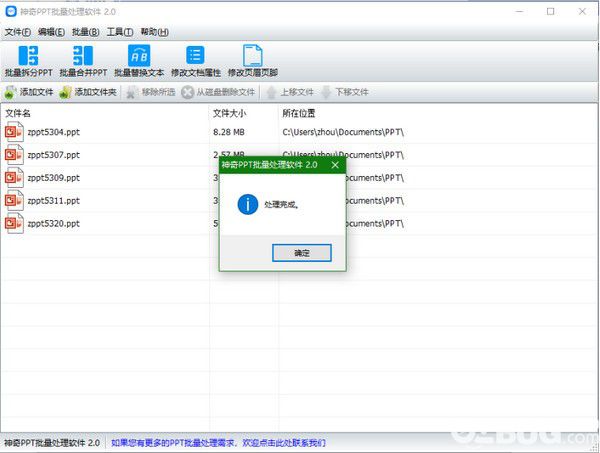Click 从磁盘删除文件 toolbar button
Viewport: 600px width, 453px height.
218,92
